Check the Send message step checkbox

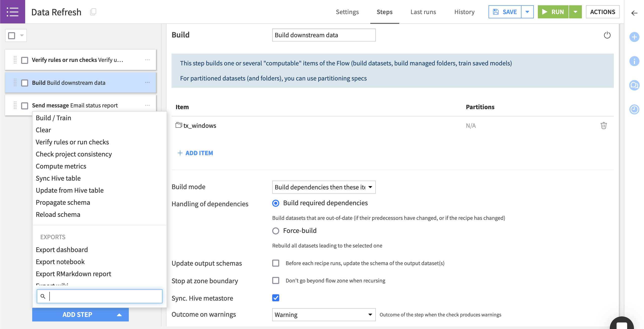tap(25, 106)
